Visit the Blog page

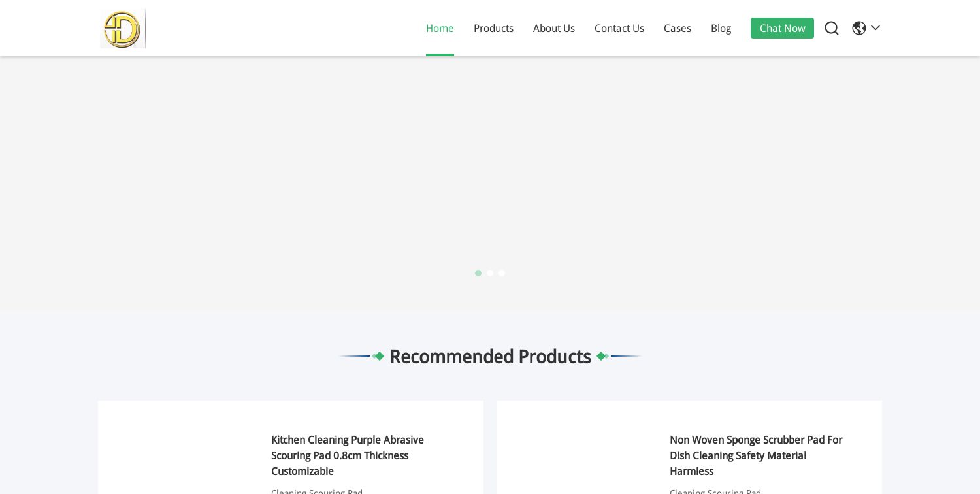click(721, 28)
